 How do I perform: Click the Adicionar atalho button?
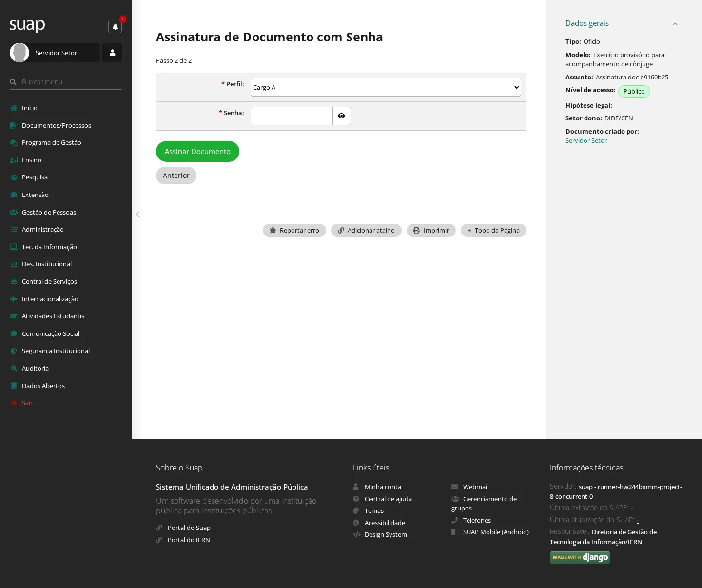(x=366, y=231)
